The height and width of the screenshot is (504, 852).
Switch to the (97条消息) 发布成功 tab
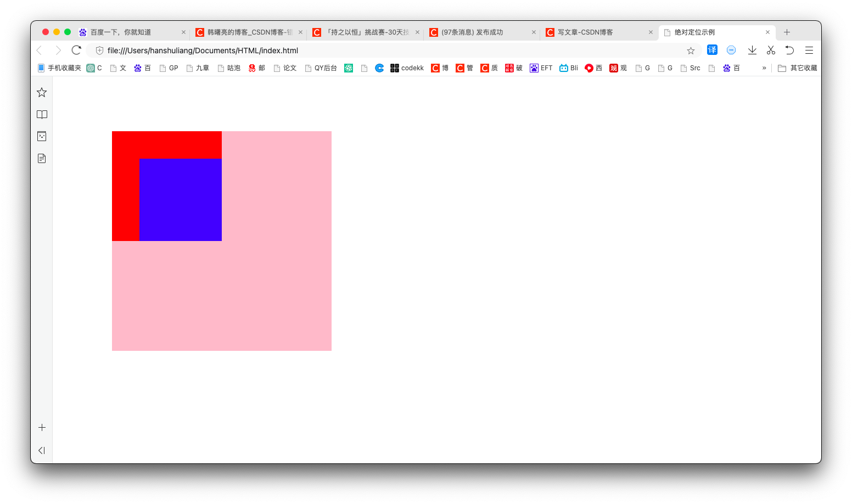[482, 32]
